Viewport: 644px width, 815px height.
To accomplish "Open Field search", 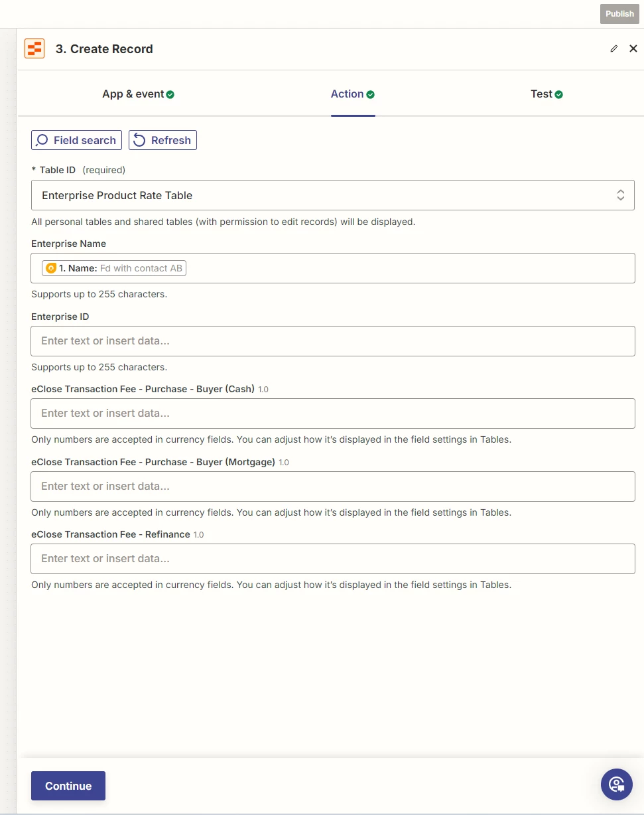I will click(76, 140).
